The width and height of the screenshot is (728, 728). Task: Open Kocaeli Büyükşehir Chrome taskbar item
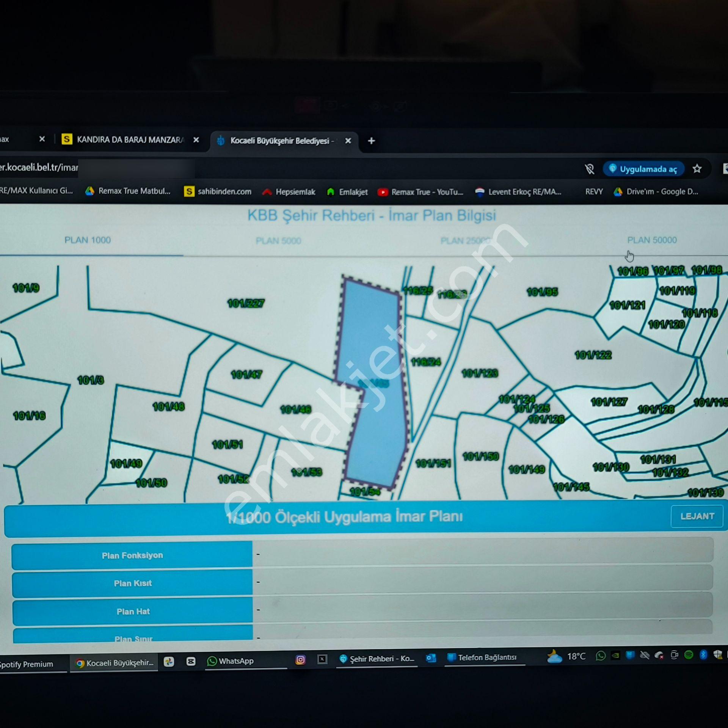pyautogui.click(x=114, y=663)
